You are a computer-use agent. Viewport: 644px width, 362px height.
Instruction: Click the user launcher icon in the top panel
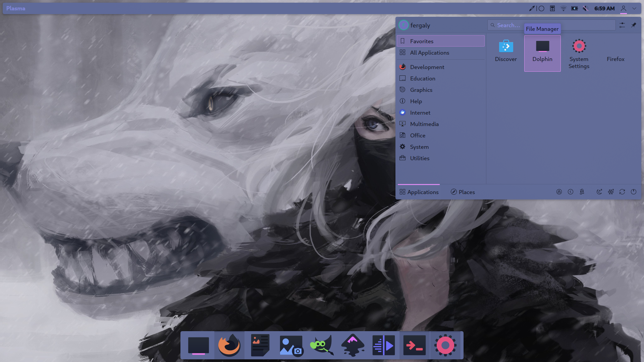pyautogui.click(x=624, y=8)
